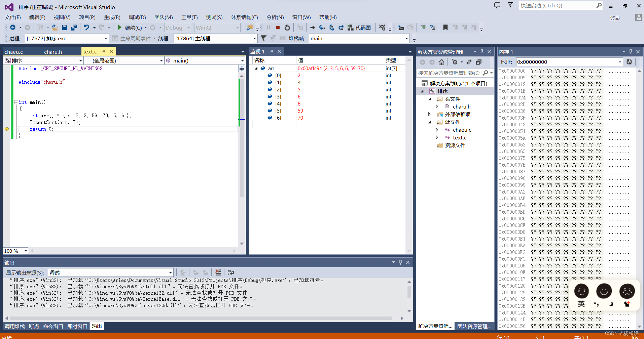Switch to the 调用堆栈 tab
Viewport: 644px width, 339px height.
15,326
